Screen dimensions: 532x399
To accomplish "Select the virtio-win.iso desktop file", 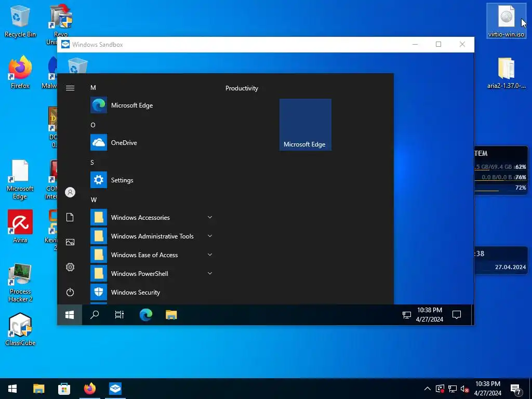I will click(506, 21).
